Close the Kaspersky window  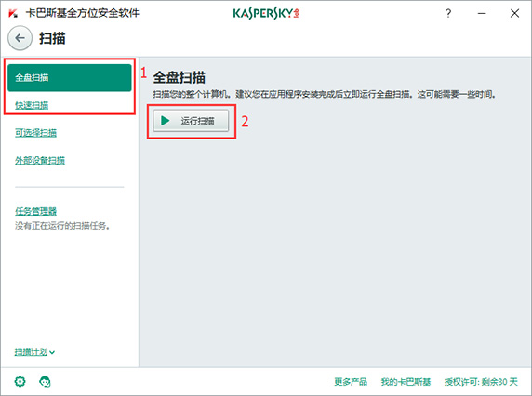pyautogui.click(x=514, y=13)
